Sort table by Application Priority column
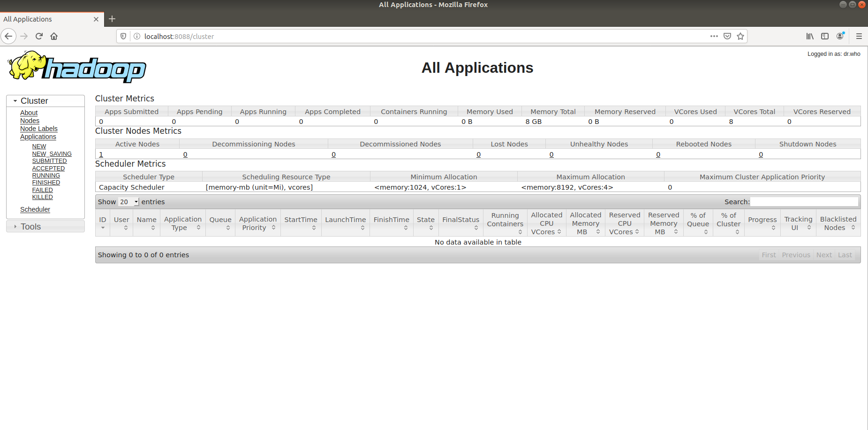Screen dimensions: 868x430 [x=258, y=223]
